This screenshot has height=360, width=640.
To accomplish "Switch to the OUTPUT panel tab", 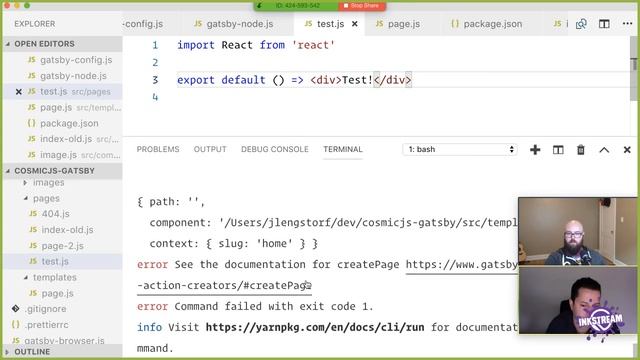I will [x=210, y=149].
